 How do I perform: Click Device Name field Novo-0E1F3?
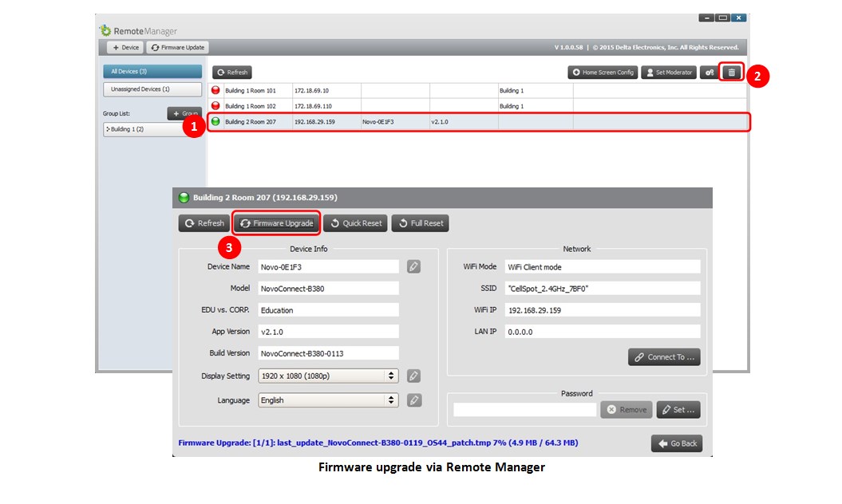328,267
